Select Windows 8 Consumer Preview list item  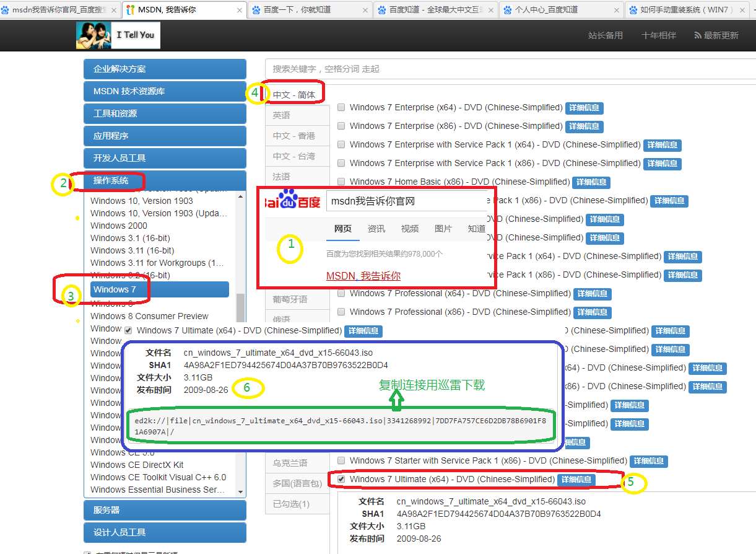(x=149, y=316)
